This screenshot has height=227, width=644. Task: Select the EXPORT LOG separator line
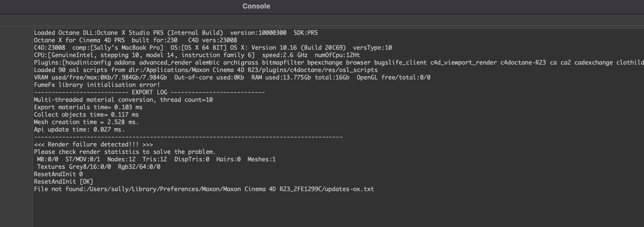[x=149, y=92]
